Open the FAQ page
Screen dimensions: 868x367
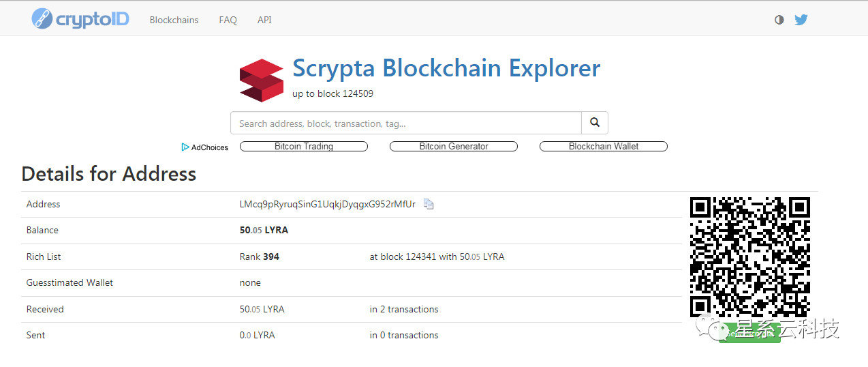click(x=228, y=20)
